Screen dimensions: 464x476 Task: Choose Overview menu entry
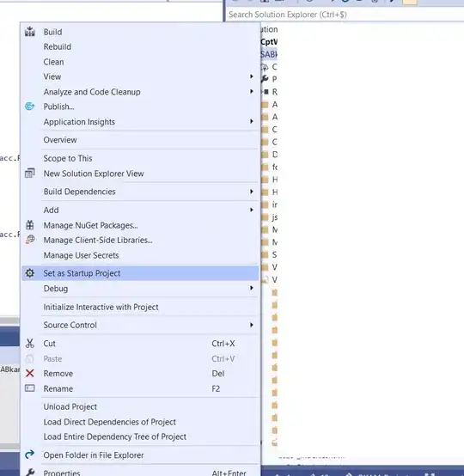point(140,140)
